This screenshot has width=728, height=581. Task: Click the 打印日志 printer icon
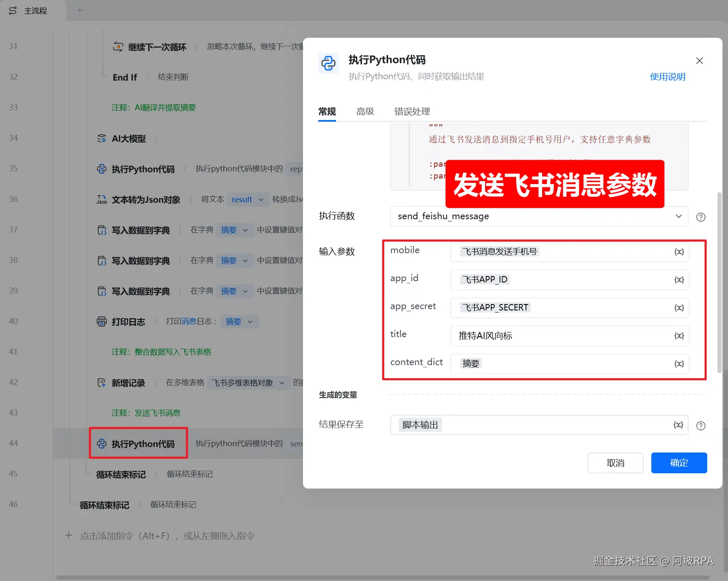tap(102, 322)
